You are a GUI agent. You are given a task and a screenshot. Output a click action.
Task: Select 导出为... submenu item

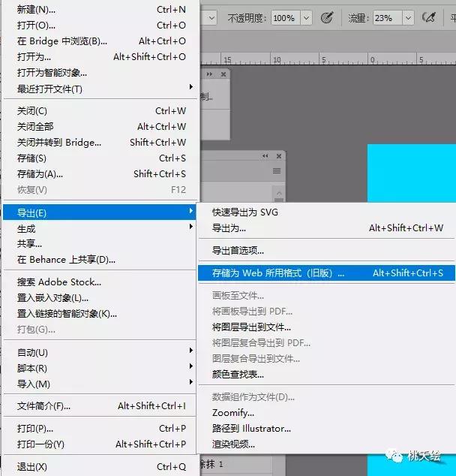(326, 227)
